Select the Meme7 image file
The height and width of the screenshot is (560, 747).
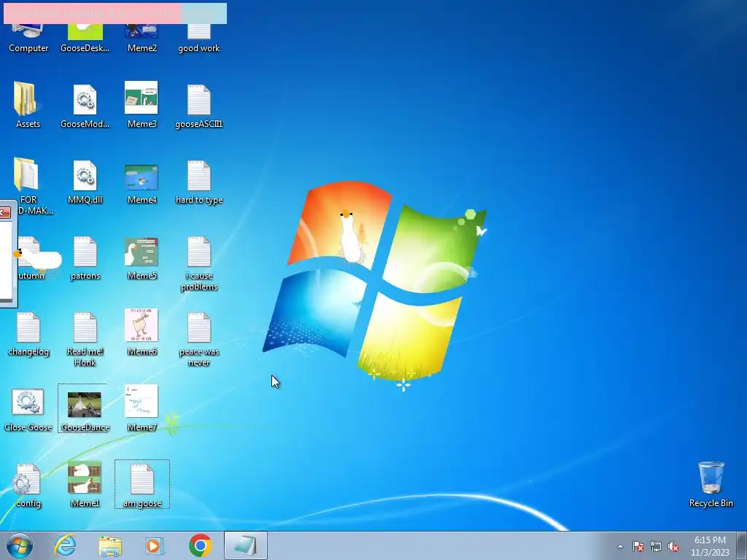142,408
